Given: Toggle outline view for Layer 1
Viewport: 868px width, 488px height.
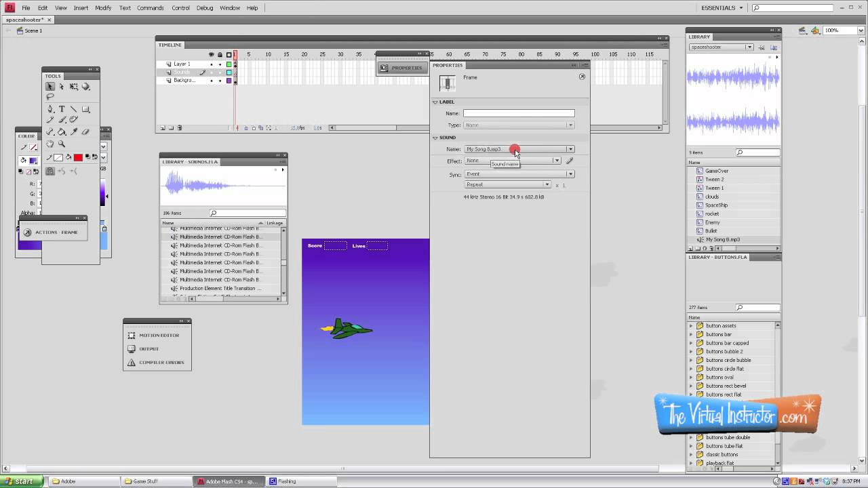Looking at the screenshot, I should (x=229, y=64).
